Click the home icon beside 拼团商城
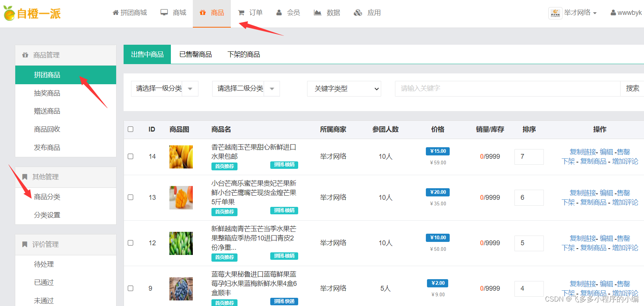This screenshot has height=306, width=644. click(x=116, y=13)
